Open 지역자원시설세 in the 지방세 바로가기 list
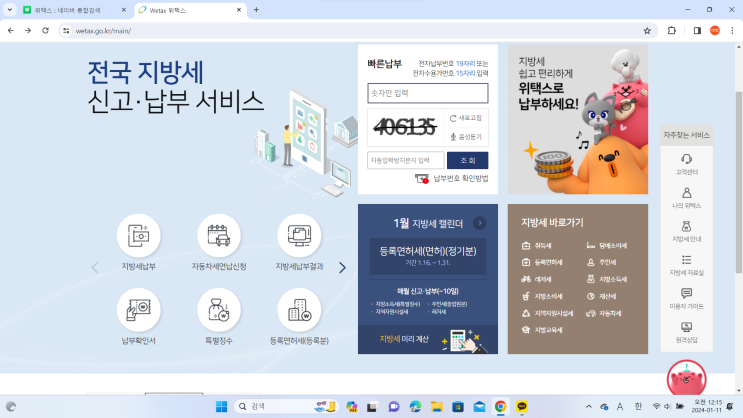Screen dimensions: 743x418 click(547, 313)
